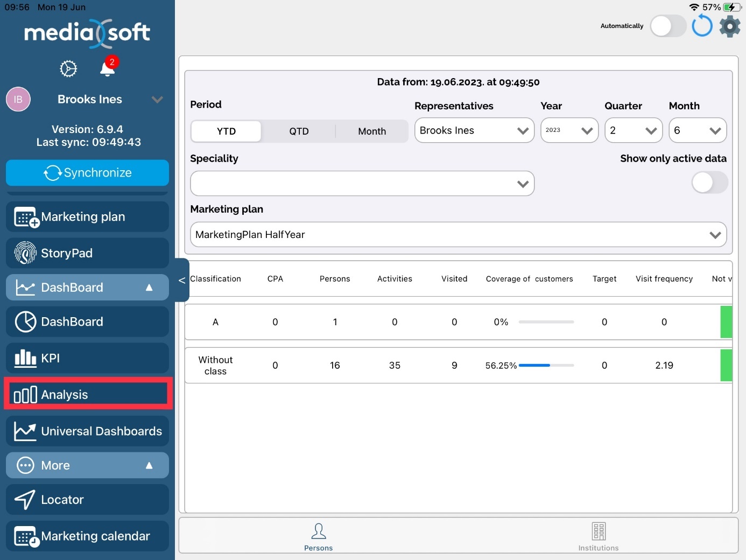Open the Representatives dropdown

[474, 131]
